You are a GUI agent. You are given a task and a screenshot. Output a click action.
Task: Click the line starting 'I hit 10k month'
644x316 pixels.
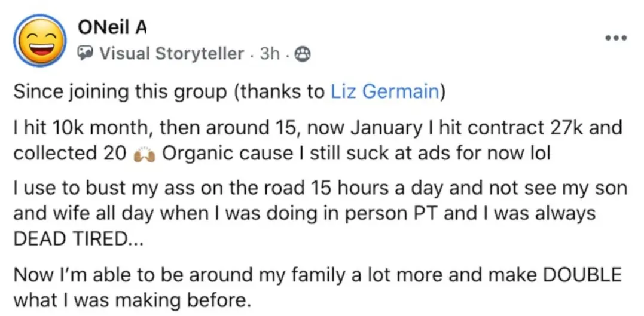click(318, 129)
